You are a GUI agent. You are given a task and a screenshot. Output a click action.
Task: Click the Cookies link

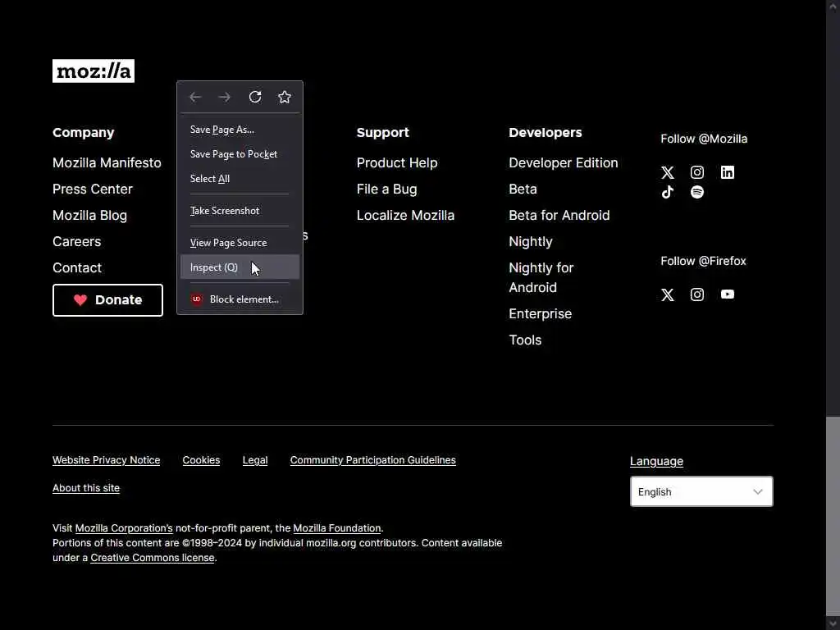click(201, 460)
